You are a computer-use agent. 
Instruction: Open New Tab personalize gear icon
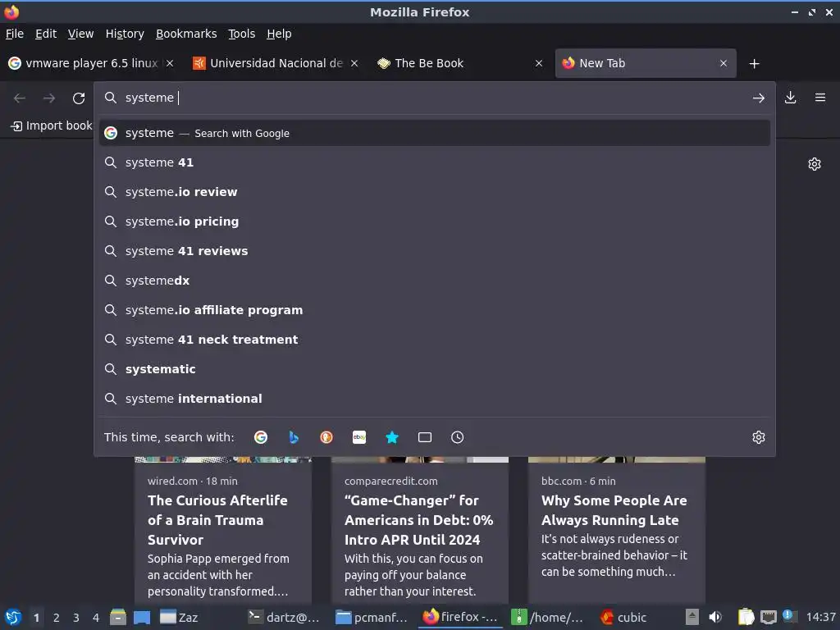pos(815,164)
